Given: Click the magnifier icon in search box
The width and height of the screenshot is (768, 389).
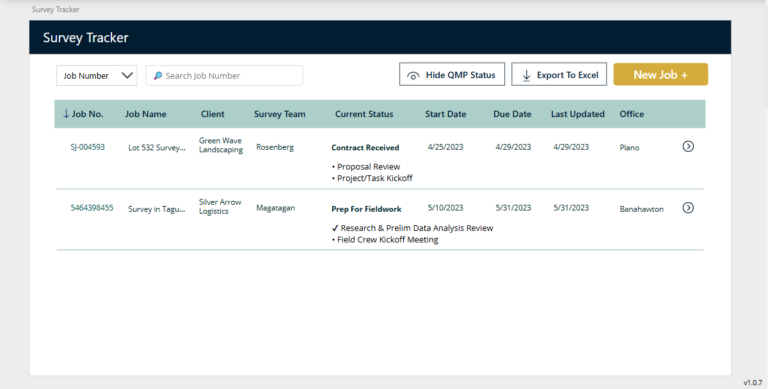Looking at the screenshot, I should tap(158, 75).
